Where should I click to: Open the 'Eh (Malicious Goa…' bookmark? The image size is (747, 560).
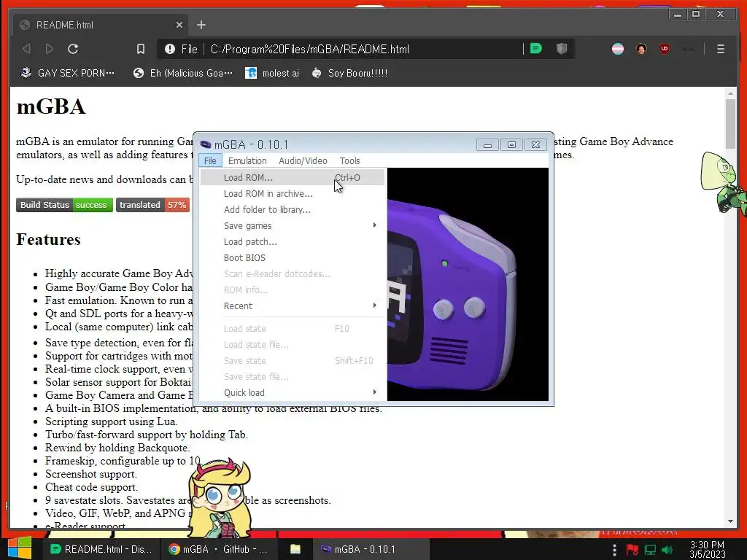click(x=183, y=73)
